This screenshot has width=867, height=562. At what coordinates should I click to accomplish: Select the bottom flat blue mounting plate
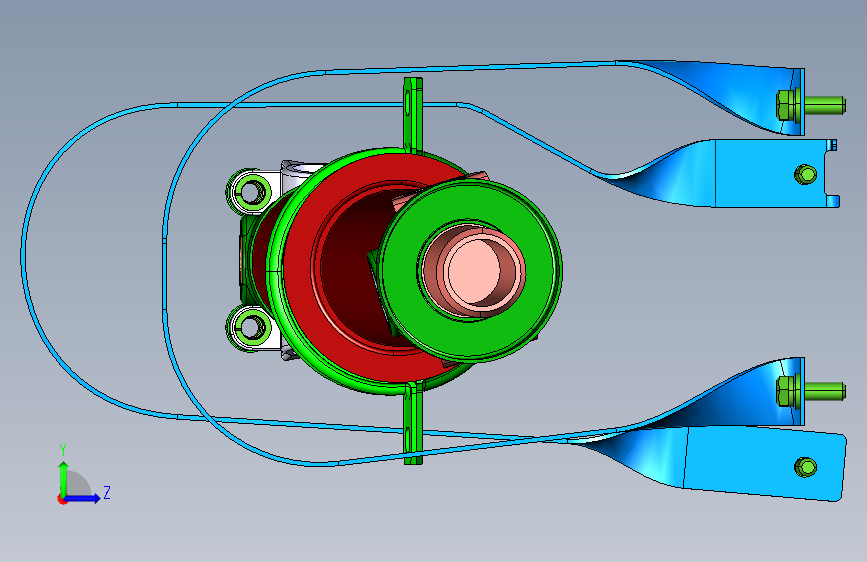point(763,462)
